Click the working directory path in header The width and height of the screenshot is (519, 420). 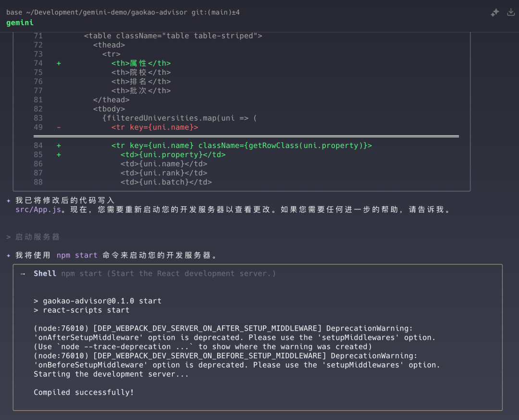point(106,12)
